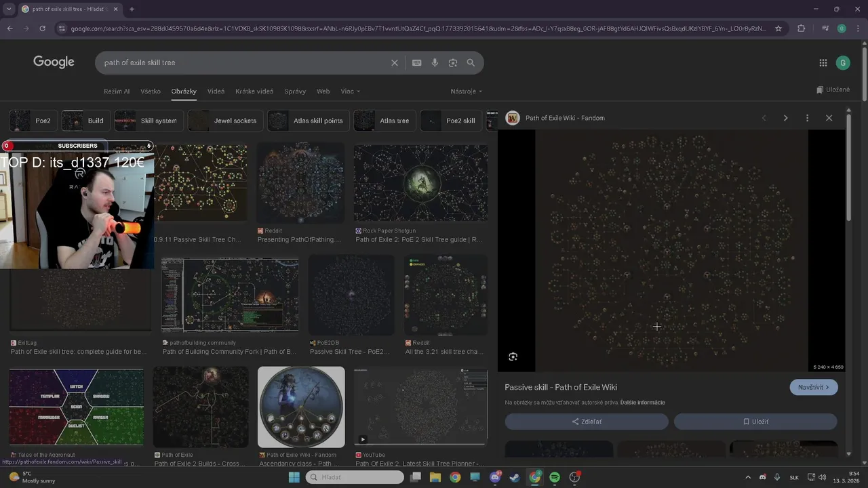Open Spotify from the taskbar
Image resolution: width=868 pixels, height=488 pixels.
[555, 477]
